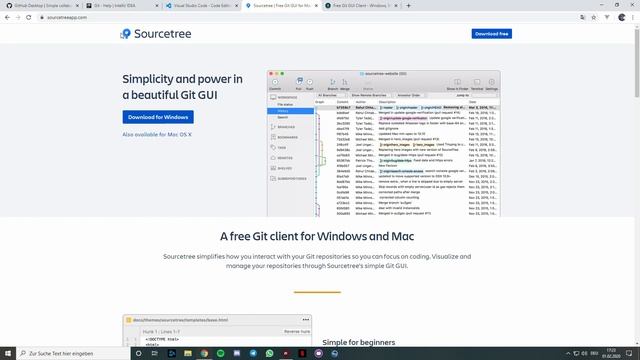Reload the page with refresh icon

(x=29, y=18)
